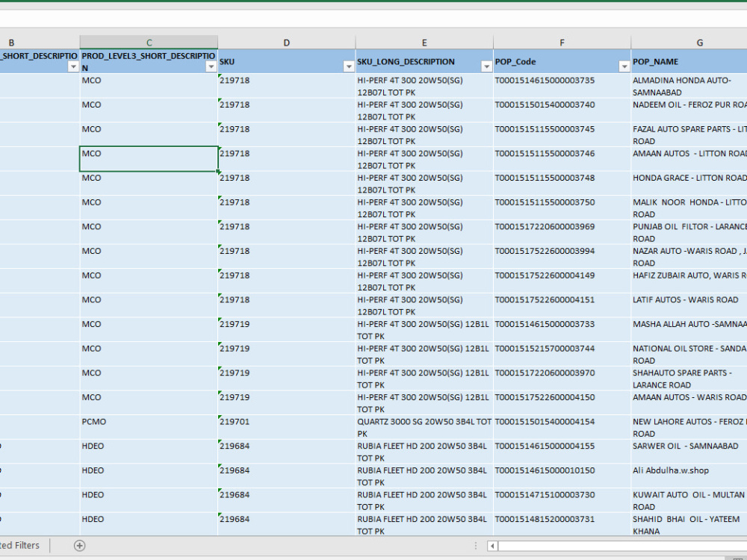Select NATIONAL OIL STORE cell
The height and width of the screenshot is (560, 747).
coord(689,354)
